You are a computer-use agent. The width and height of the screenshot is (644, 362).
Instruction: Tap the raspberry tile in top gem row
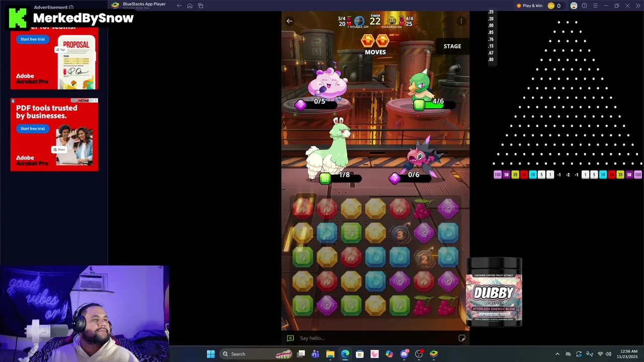[x=424, y=209]
